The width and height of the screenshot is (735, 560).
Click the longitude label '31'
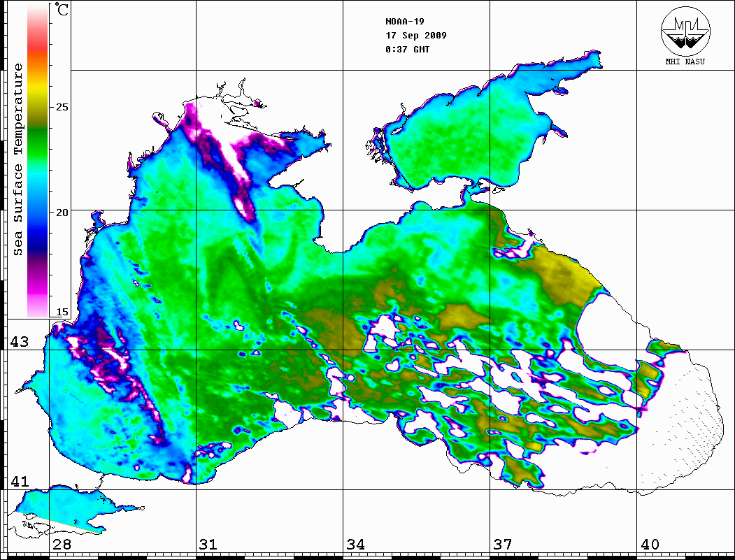[x=208, y=544]
